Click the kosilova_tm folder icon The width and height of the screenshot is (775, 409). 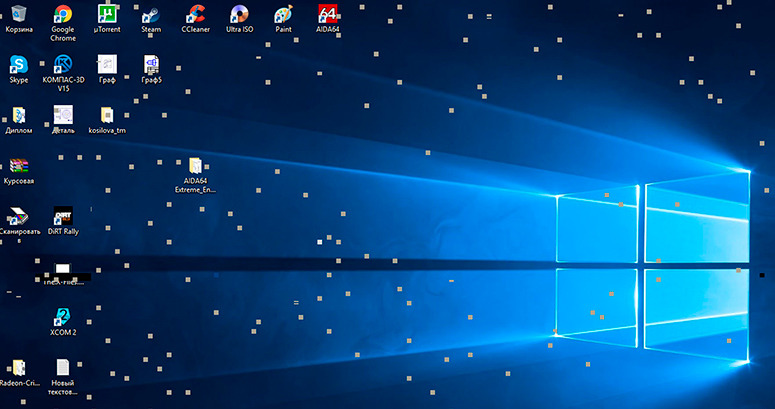(x=107, y=115)
